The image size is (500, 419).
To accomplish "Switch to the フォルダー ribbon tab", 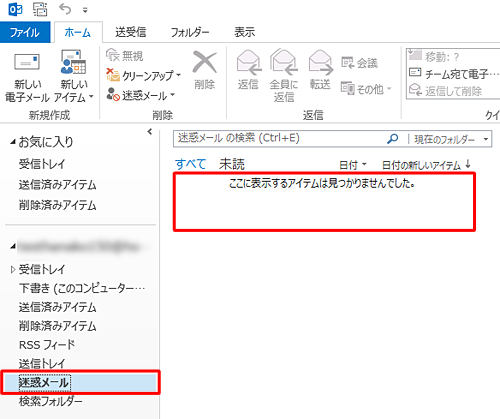I will [190, 32].
